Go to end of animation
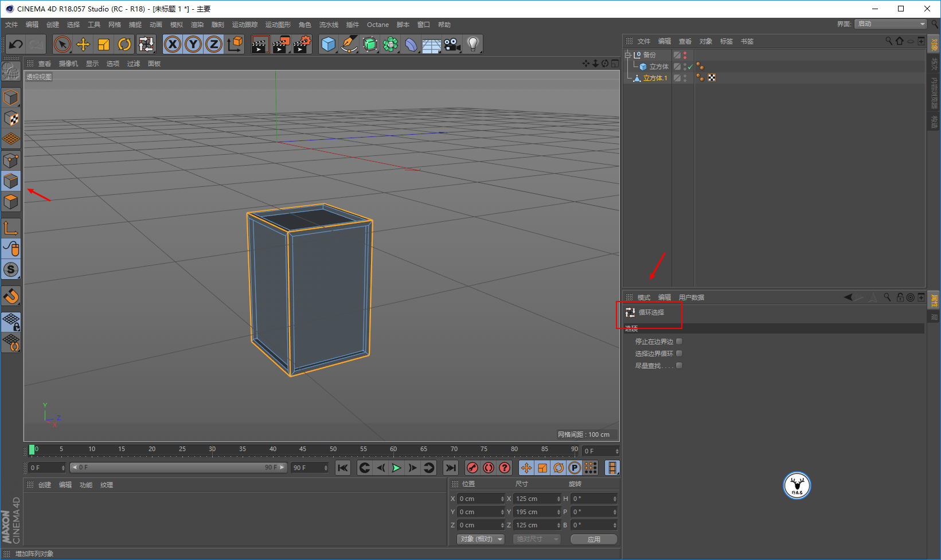This screenshot has height=560, width=941. point(451,468)
